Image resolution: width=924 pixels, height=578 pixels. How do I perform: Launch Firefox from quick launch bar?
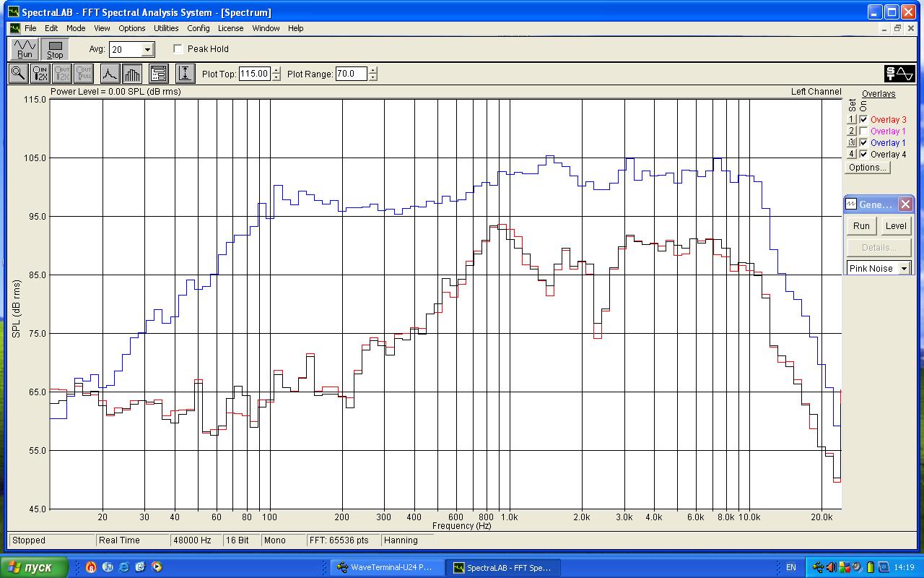tap(91, 567)
